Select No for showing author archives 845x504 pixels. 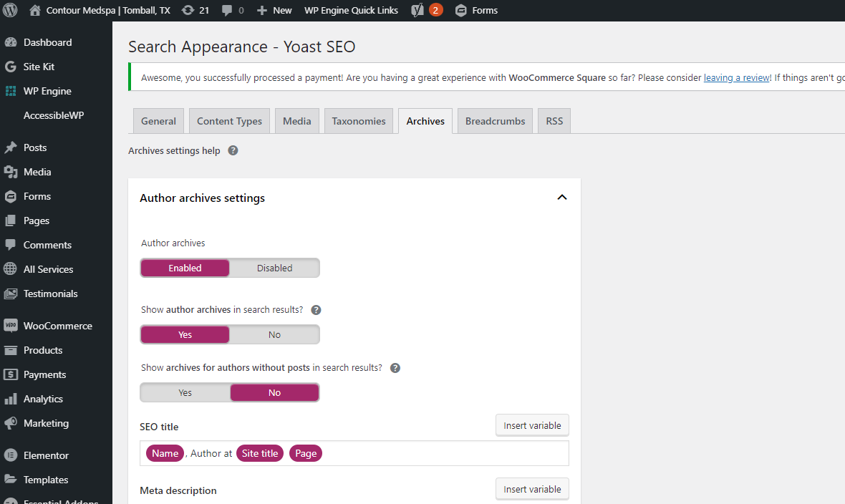coord(274,335)
